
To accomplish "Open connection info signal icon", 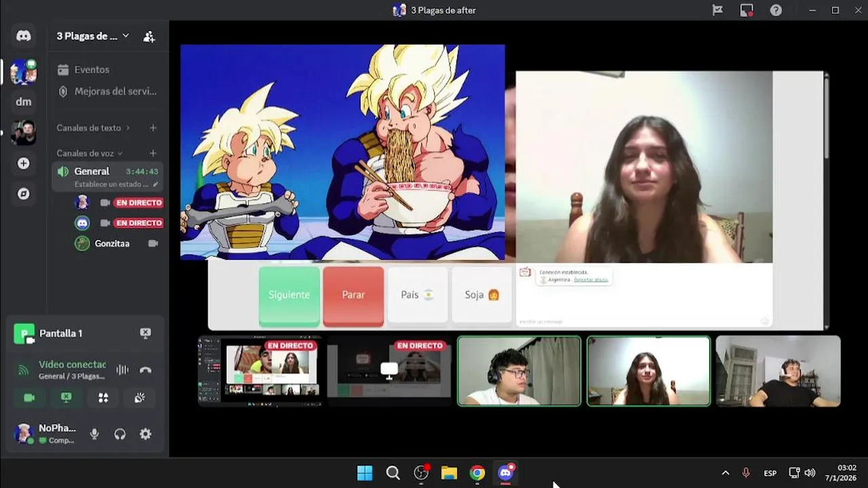I will [24, 370].
